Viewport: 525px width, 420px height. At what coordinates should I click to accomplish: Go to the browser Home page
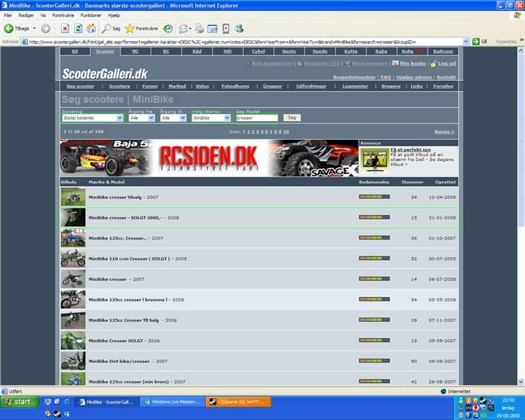(x=91, y=28)
